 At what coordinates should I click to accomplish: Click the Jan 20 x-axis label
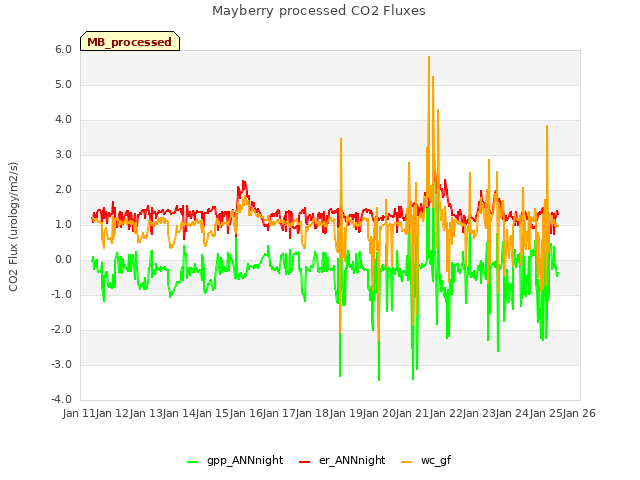click(x=379, y=413)
